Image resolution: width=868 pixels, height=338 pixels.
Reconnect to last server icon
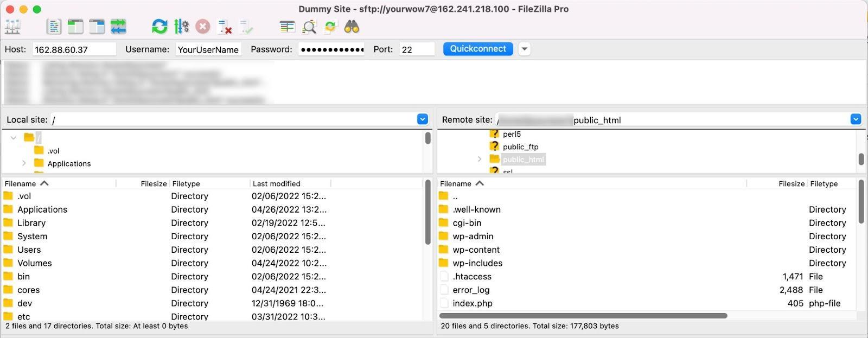click(x=246, y=27)
